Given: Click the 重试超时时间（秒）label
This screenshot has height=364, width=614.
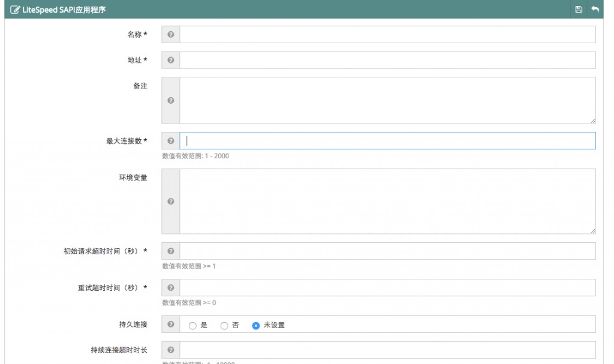Looking at the screenshot, I should click(x=112, y=288).
